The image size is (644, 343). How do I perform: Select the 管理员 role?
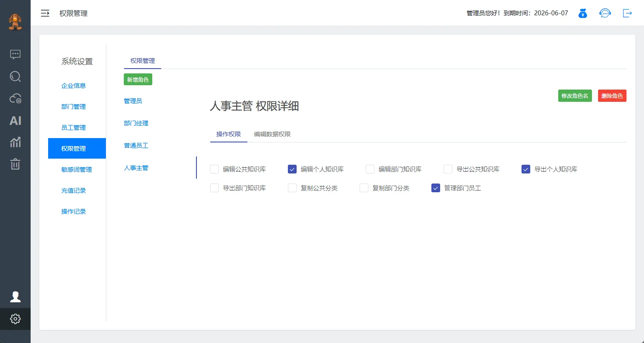point(133,101)
